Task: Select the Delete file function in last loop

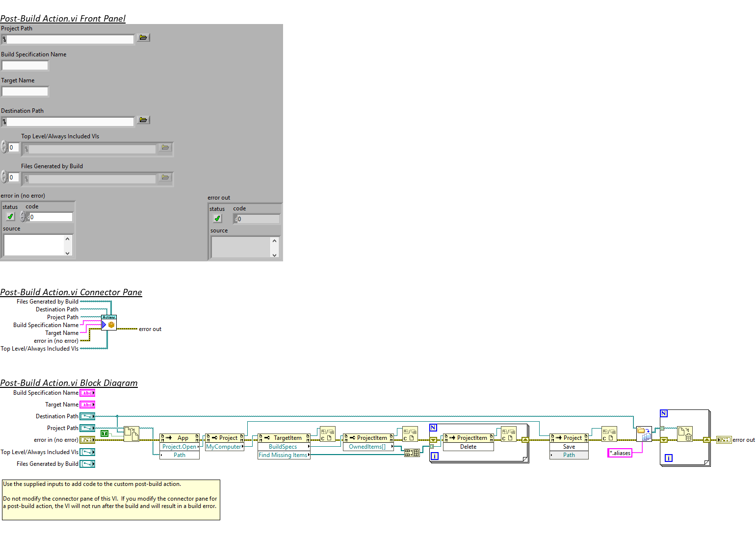Action: (685, 434)
